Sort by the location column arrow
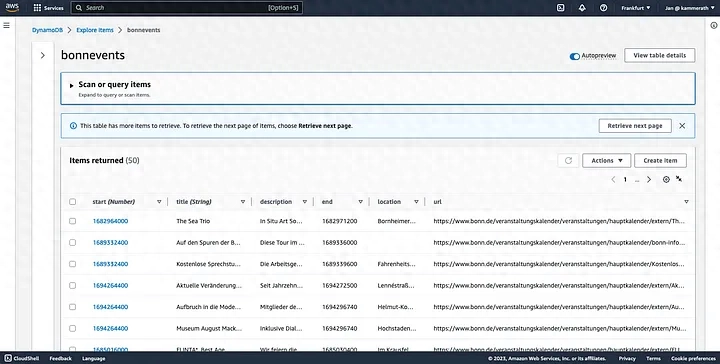720x364 pixels. 416,202
